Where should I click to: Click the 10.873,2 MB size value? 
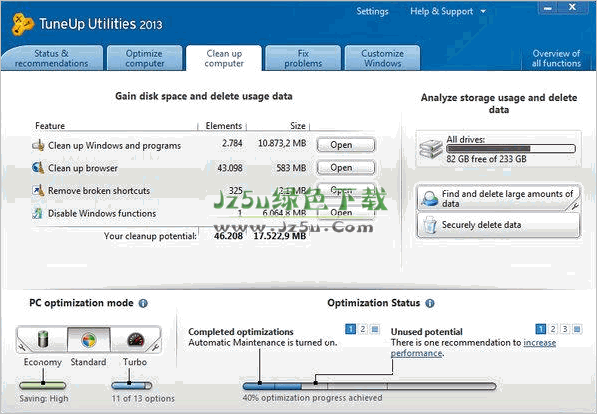(x=282, y=143)
